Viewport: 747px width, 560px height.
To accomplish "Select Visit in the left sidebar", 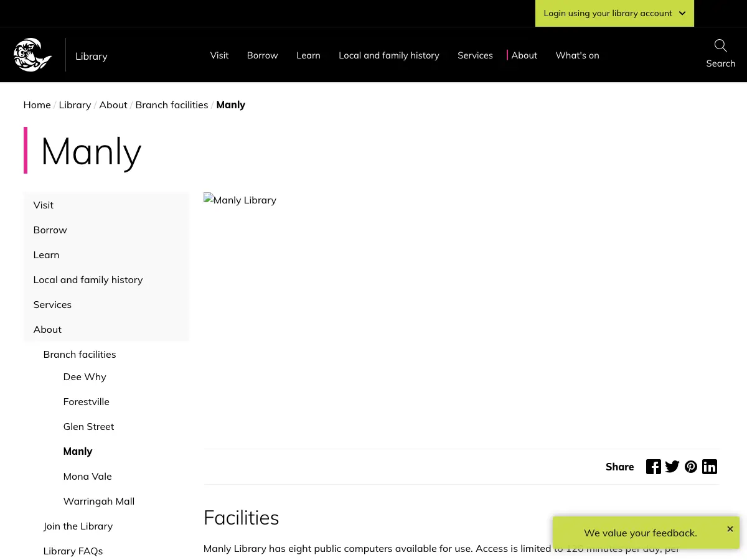I will 106,205.
